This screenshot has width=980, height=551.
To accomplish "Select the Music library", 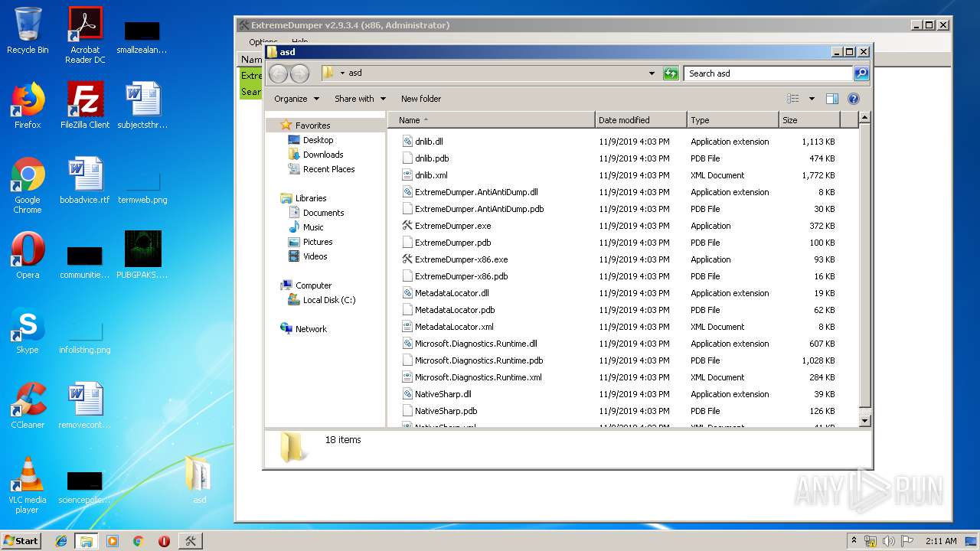I will point(313,227).
